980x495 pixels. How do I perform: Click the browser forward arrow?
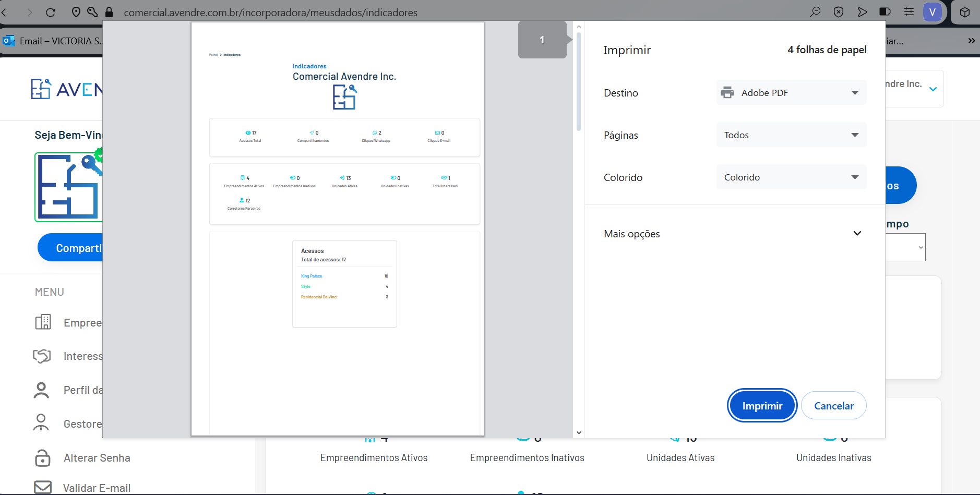[30, 12]
